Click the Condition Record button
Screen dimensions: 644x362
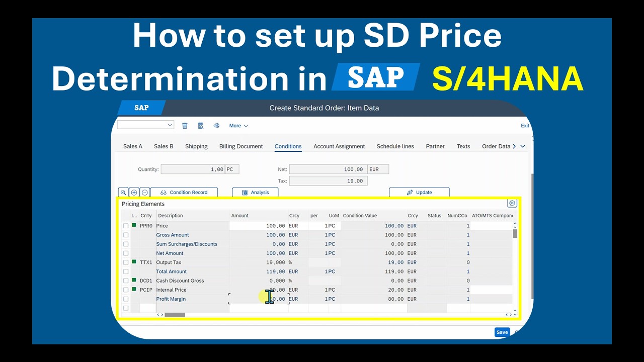(184, 193)
